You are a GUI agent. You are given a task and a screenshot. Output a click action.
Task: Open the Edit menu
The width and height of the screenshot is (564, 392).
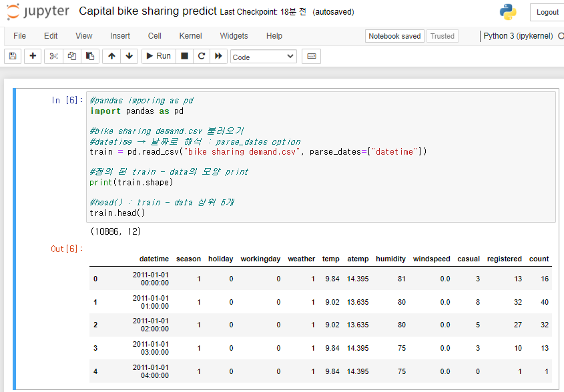51,36
